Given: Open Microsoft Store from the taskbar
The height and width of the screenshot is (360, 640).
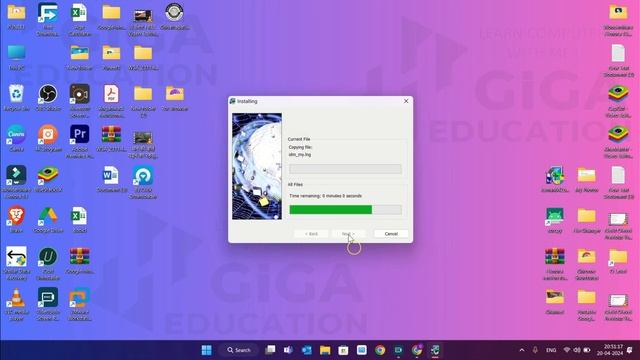Looking at the screenshot, I should [x=343, y=350].
